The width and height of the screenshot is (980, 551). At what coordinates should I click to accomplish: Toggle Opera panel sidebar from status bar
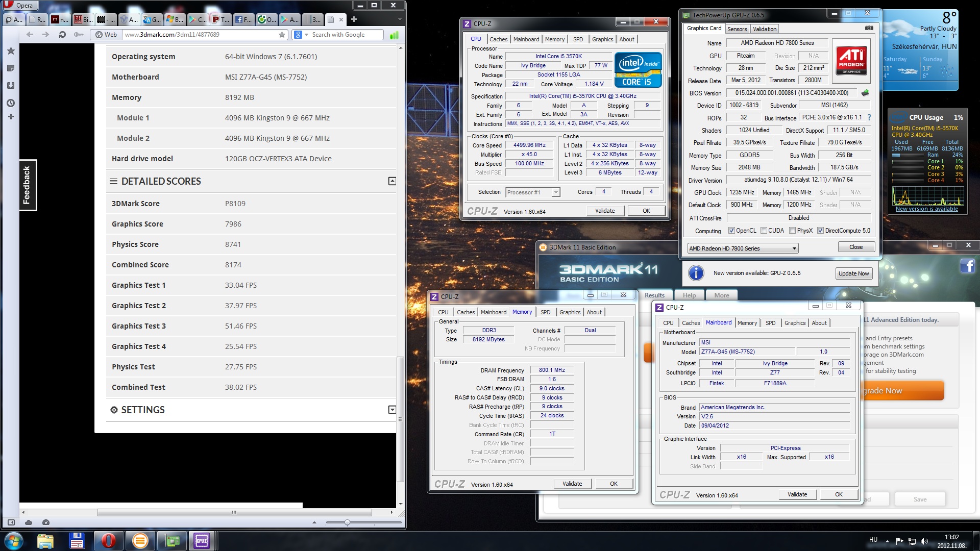click(x=11, y=522)
